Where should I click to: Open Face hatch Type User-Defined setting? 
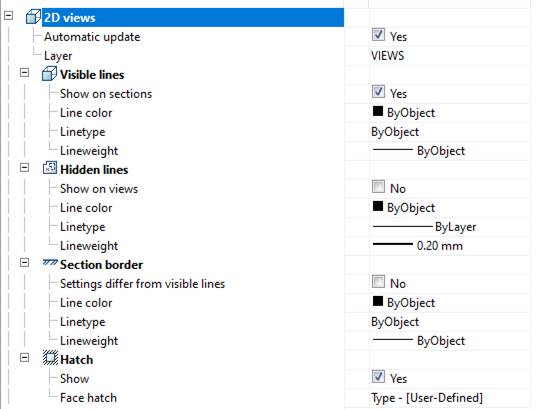click(427, 398)
